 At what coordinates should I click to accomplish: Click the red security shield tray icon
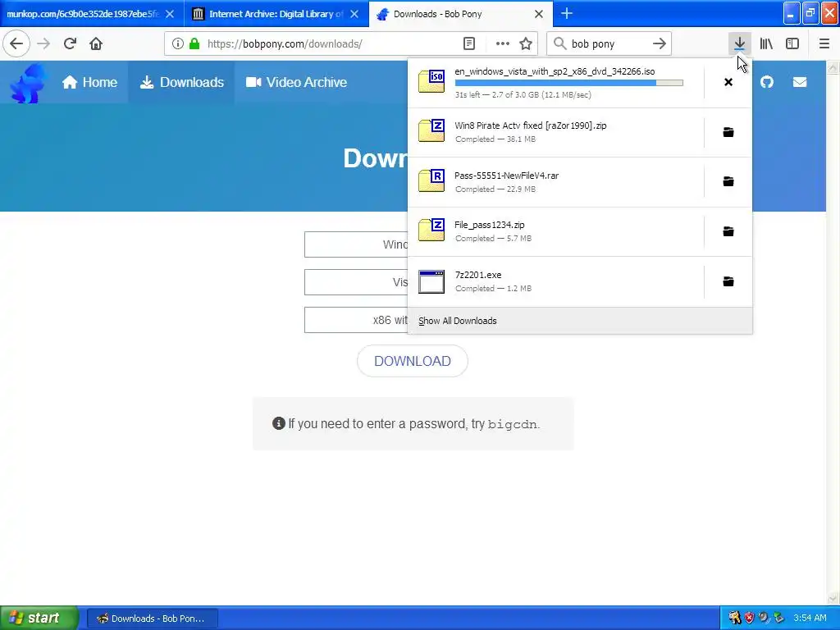pos(750,618)
